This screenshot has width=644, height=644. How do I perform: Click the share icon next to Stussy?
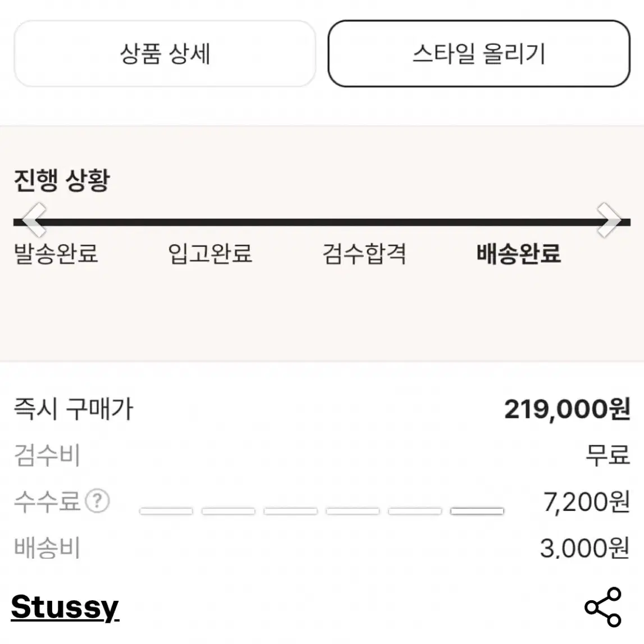[x=603, y=607]
